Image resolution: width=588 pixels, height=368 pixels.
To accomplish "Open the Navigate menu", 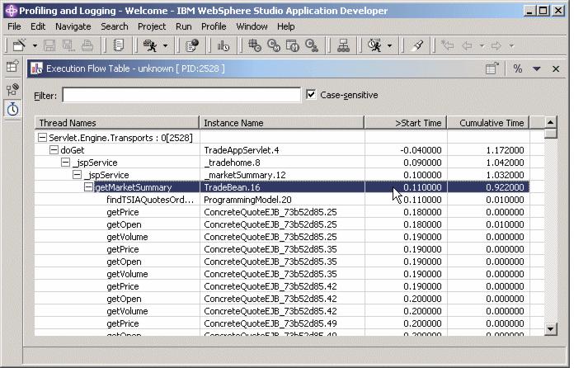I will click(x=73, y=26).
